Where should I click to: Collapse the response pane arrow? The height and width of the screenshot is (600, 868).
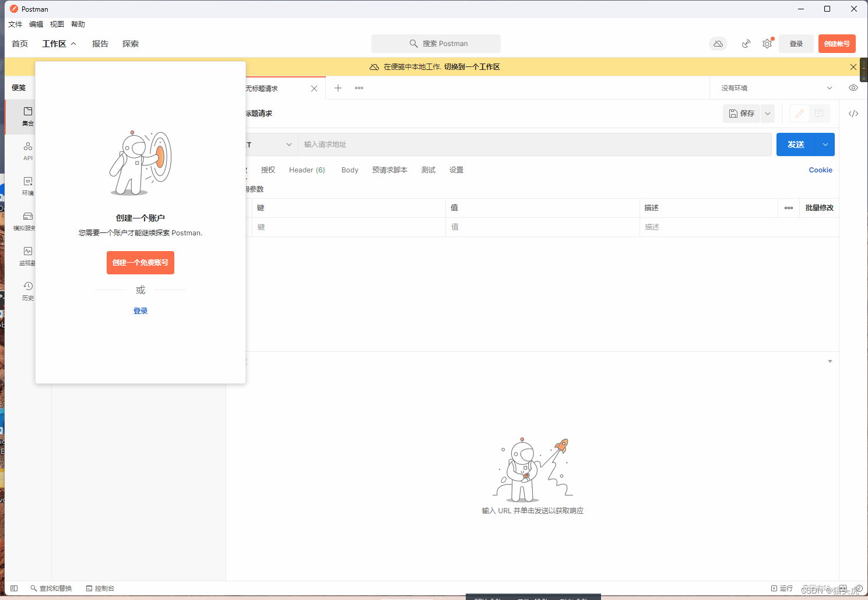point(830,362)
